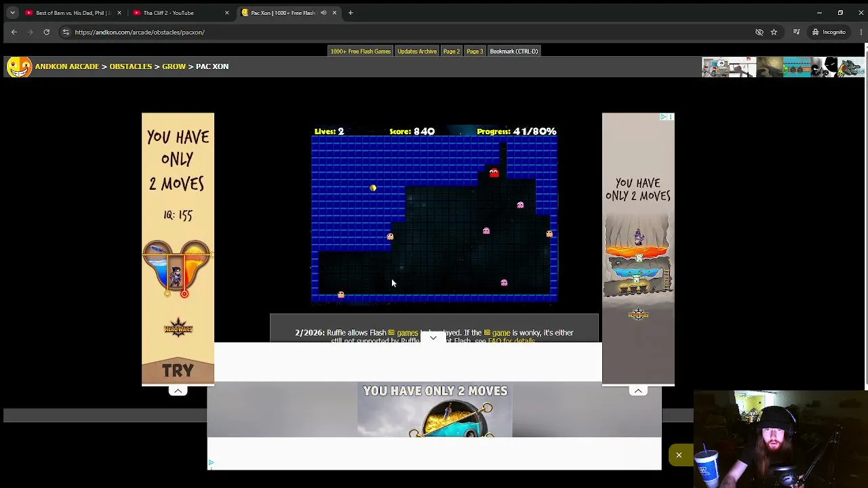Minimize the browser window
Viewport: 868px width, 488px height.
[819, 13]
